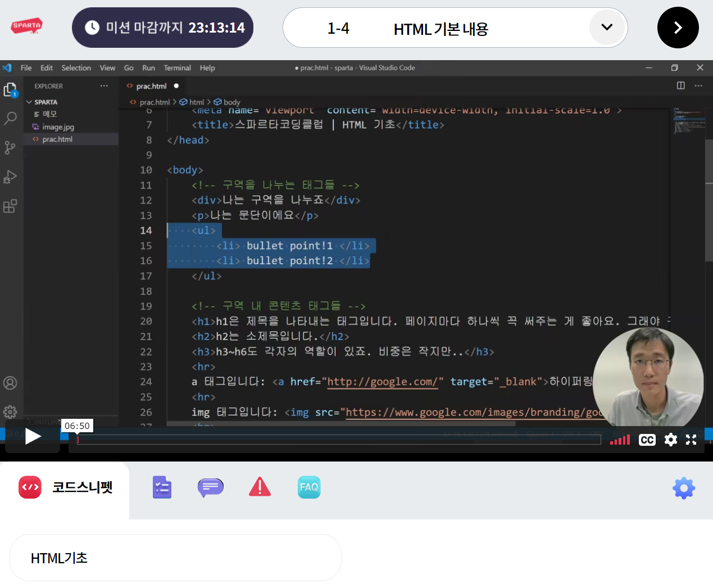
Task: Click line number 14 in gutter
Action: [x=146, y=230]
